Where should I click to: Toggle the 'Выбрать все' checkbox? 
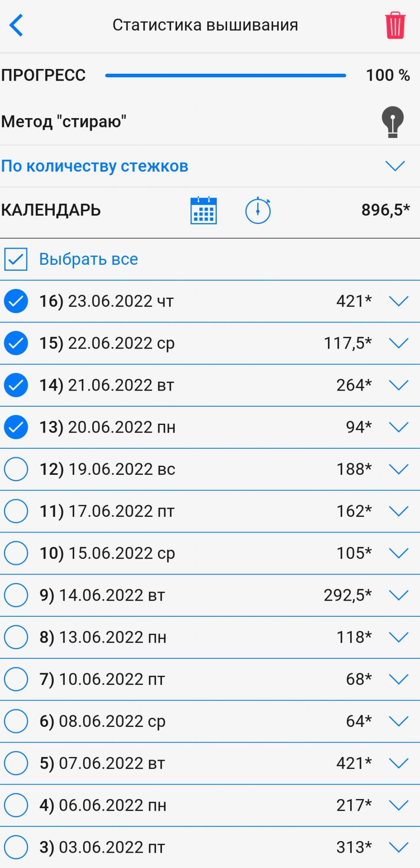click(16, 259)
